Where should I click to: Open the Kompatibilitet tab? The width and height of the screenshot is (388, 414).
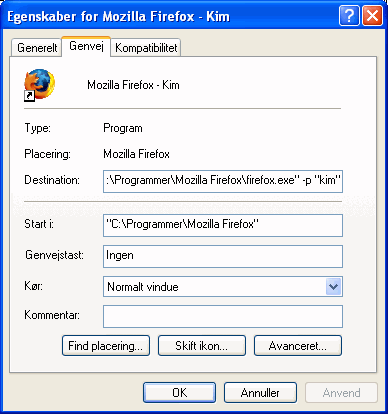tap(146, 48)
